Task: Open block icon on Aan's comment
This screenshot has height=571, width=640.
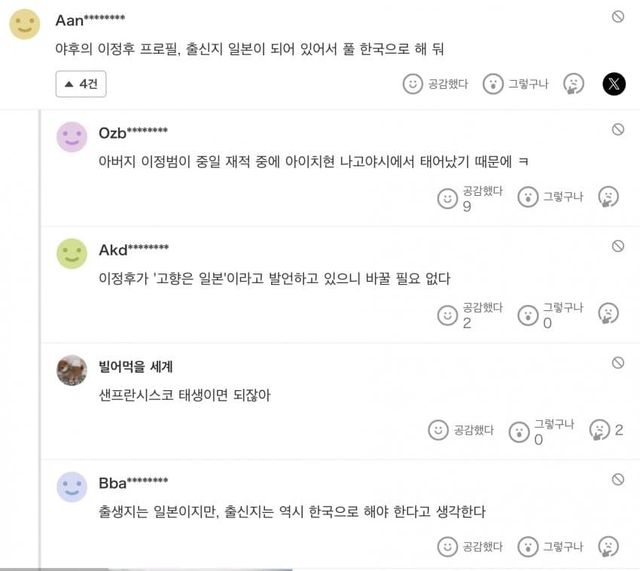Action: click(x=618, y=17)
